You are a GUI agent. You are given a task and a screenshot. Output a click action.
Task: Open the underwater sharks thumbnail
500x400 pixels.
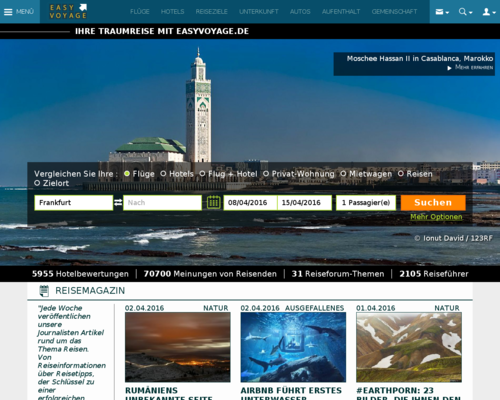[293, 347]
